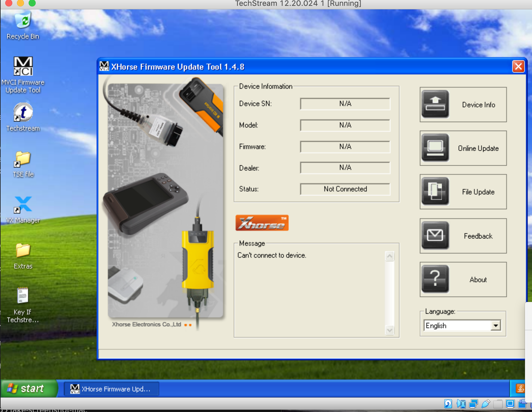This screenshot has width=532, height=412.
Task: Click the Online Update button label
Action: coord(478,148)
